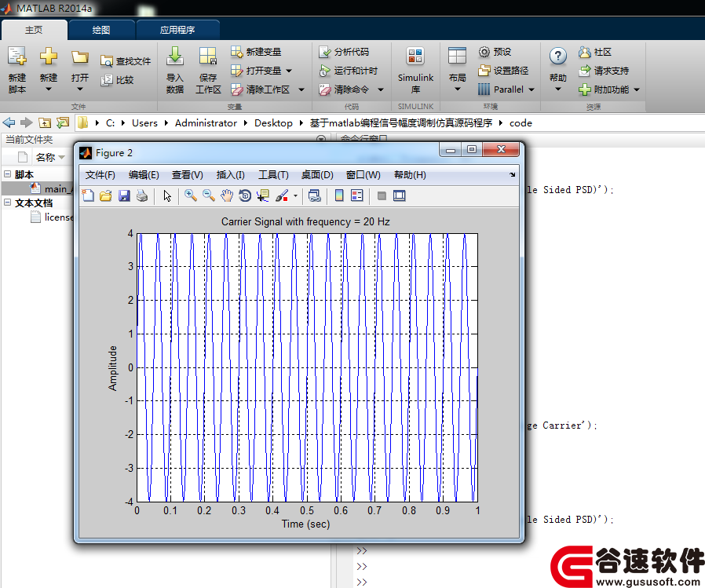Image resolution: width=705 pixels, height=588 pixels.
Task: Open Preferences (预设)
Action: pos(495,52)
